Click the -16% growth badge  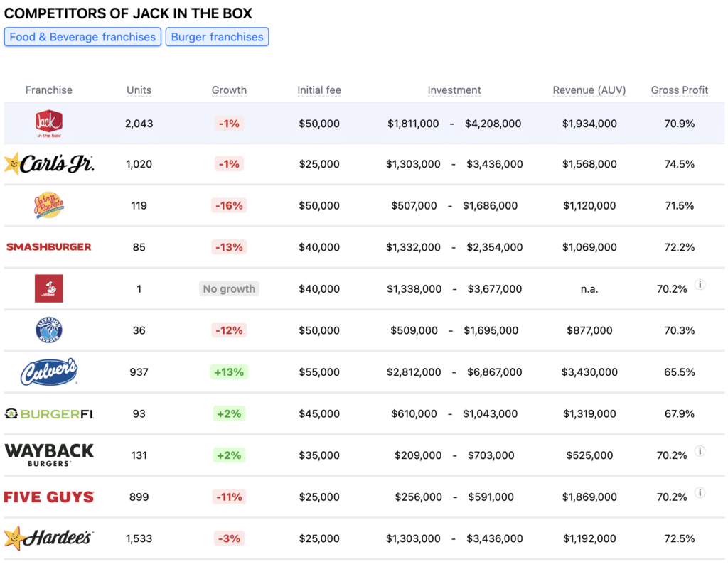coord(229,205)
